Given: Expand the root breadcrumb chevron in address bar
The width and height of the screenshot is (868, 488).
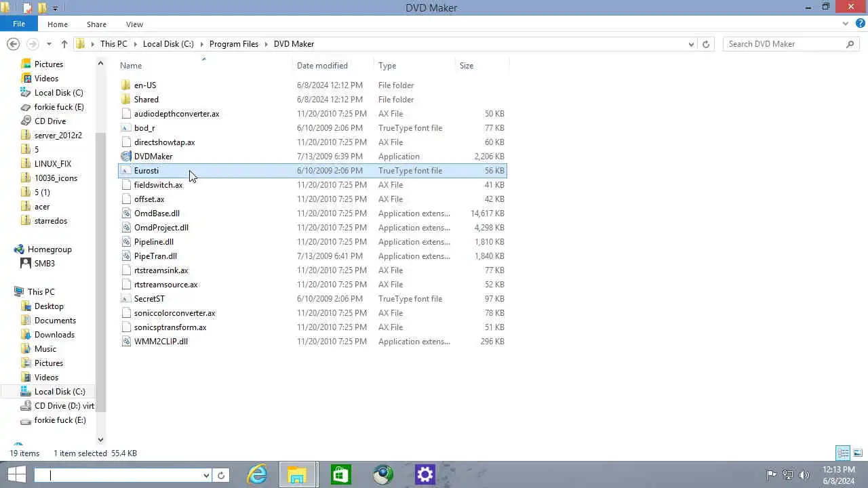Looking at the screenshot, I should pyautogui.click(x=94, y=44).
